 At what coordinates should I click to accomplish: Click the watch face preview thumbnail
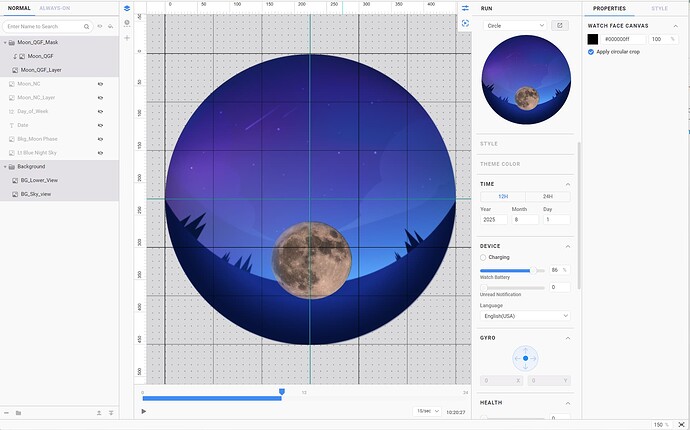coord(526,80)
